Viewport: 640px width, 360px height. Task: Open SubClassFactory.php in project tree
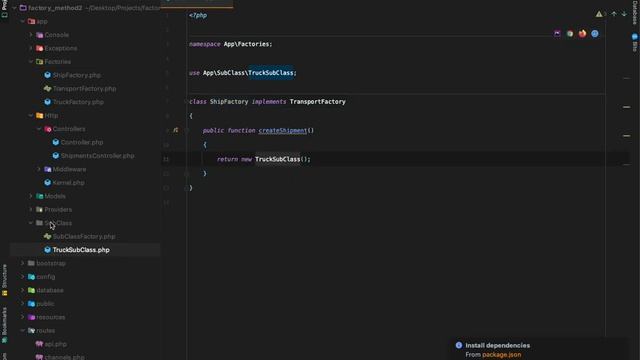click(x=84, y=236)
